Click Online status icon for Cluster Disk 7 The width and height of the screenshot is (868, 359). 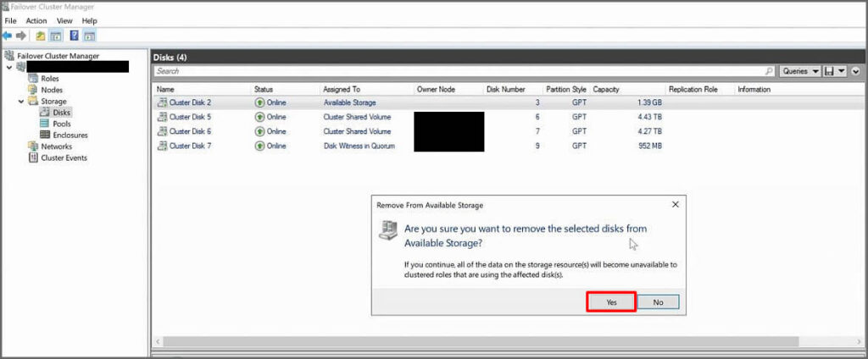click(x=259, y=146)
